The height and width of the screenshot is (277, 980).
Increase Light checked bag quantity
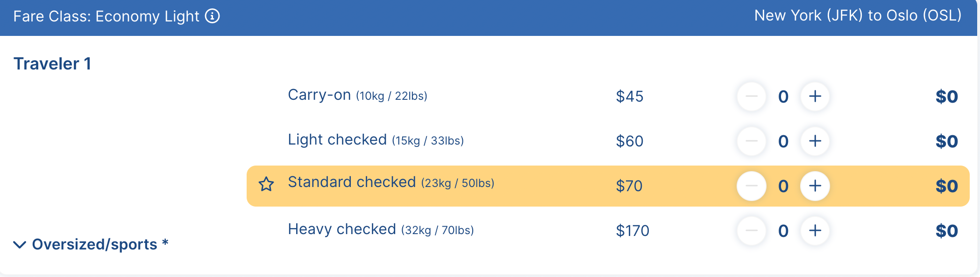pos(815,141)
